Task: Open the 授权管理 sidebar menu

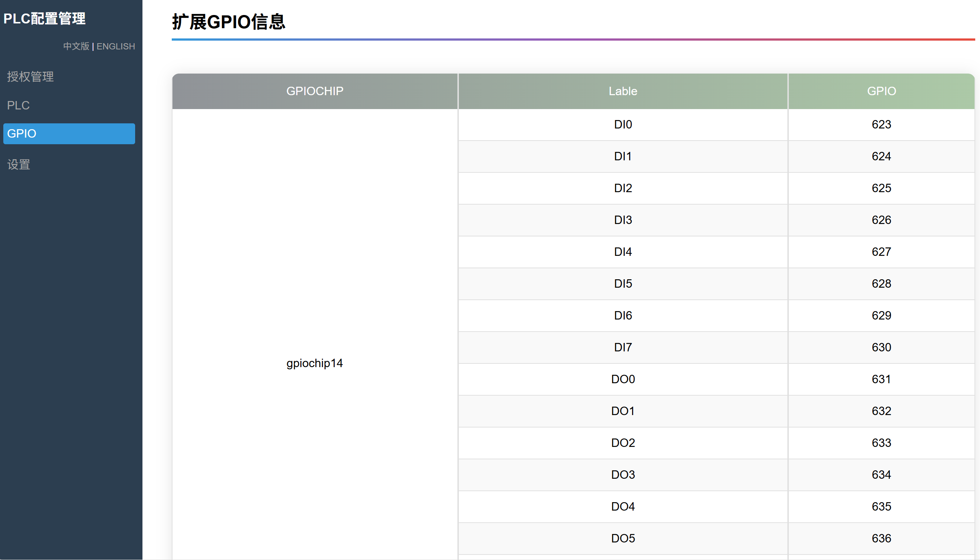Action: [x=30, y=76]
